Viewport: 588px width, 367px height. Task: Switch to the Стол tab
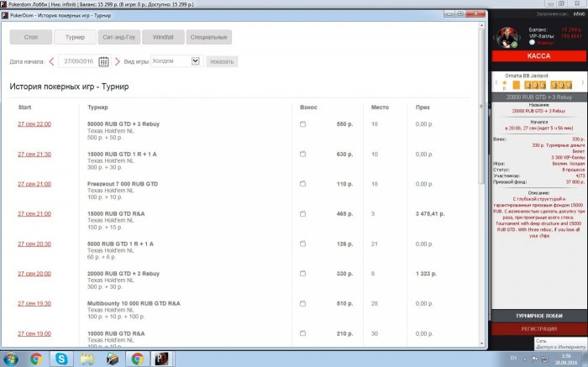tap(31, 37)
